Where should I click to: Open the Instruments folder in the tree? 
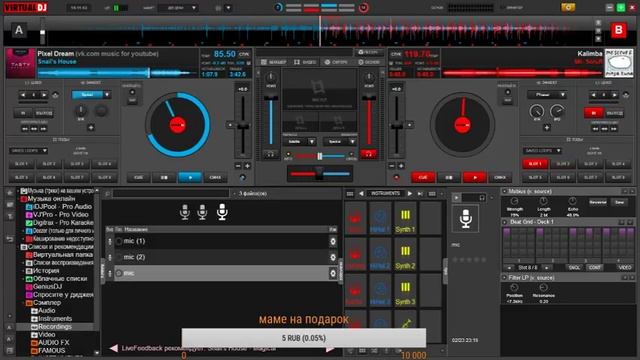coord(55,319)
